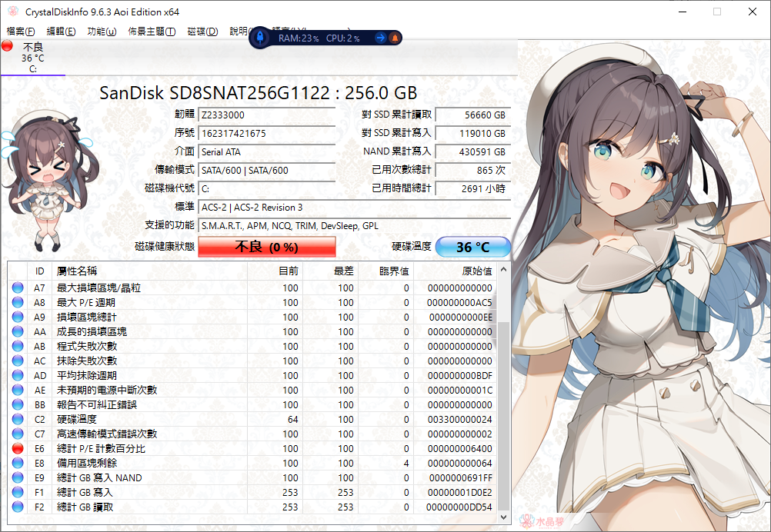Image resolution: width=771 pixels, height=532 pixels.
Task: Open the 檔案(F) menu
Action: pos(21,32)
